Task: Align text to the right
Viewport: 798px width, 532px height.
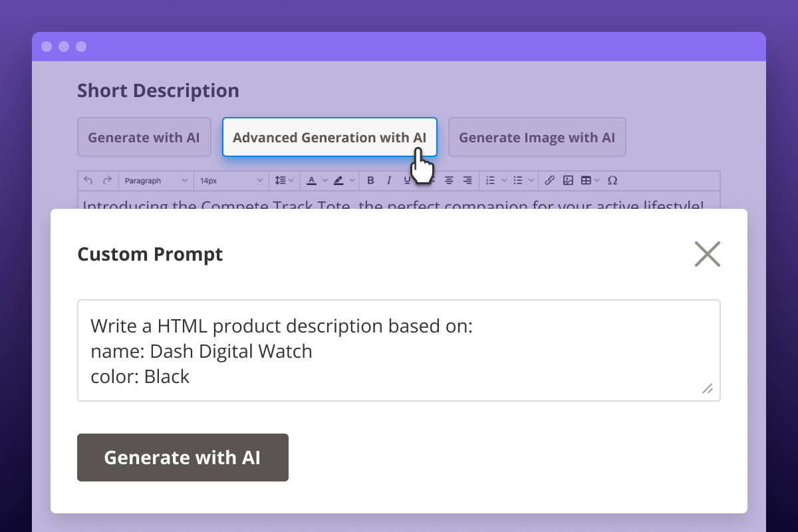Action: [467, 180]
